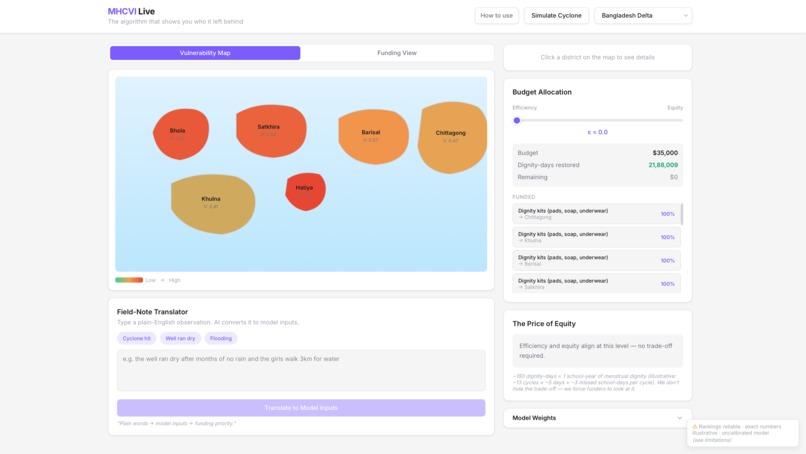Select the Vulnerability Map tab
The height and width of the screenshot is (454, 806).
[205, 53]
